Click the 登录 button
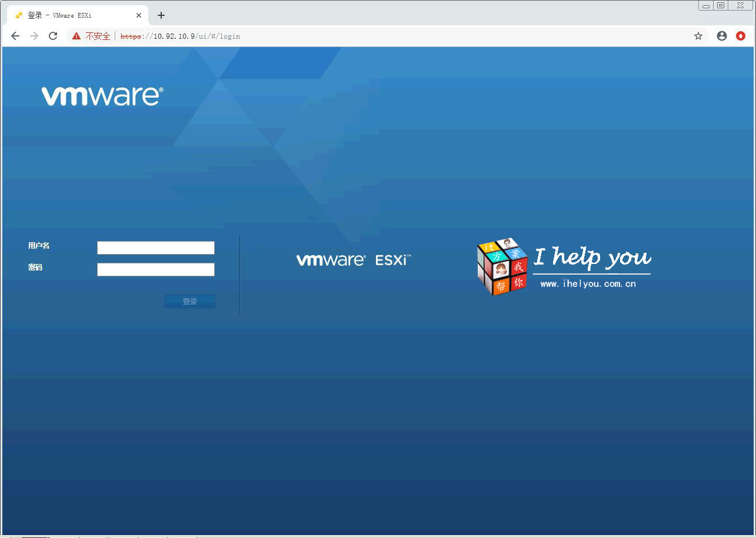This screenshot has width=756, height=538. click(190, 302)
